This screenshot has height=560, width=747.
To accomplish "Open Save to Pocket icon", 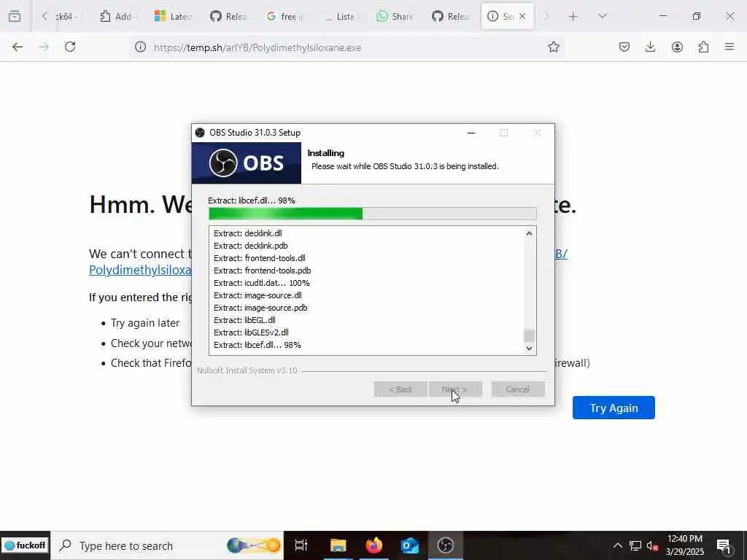I will [624, 47].
